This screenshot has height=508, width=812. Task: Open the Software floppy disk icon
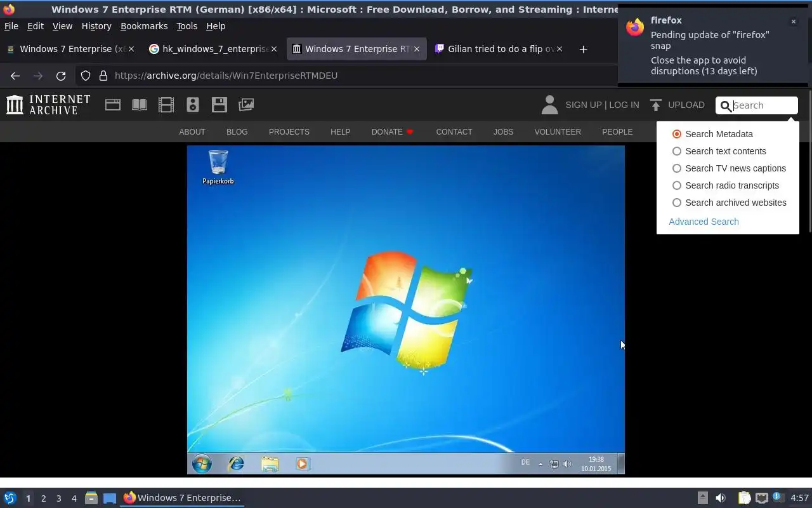coord(219,105)
